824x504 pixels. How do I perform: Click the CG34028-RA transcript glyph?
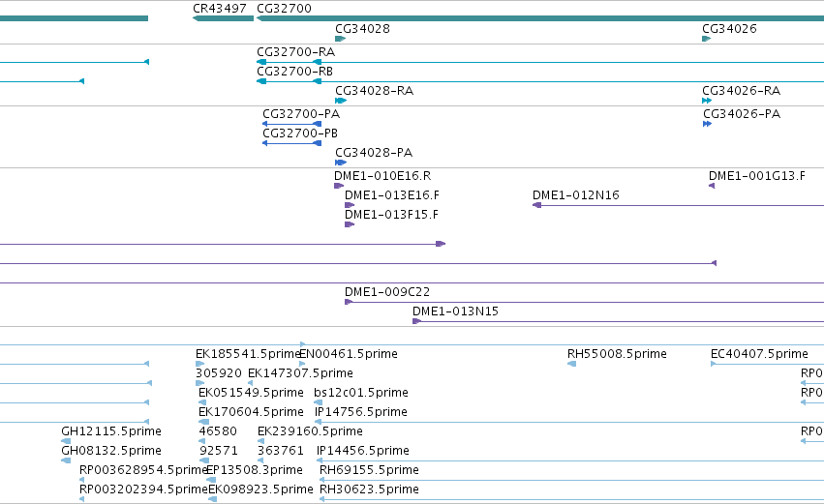pyautogui.click(x=341, y=101)
